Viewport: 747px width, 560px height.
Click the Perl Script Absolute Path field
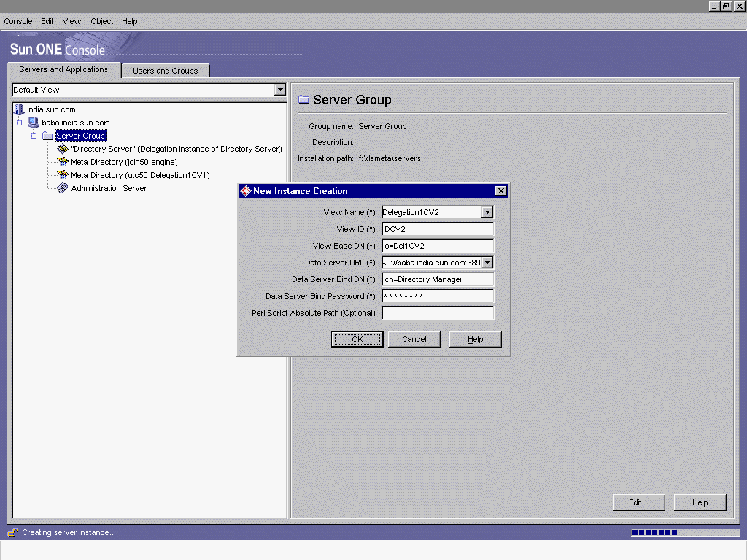438,313
